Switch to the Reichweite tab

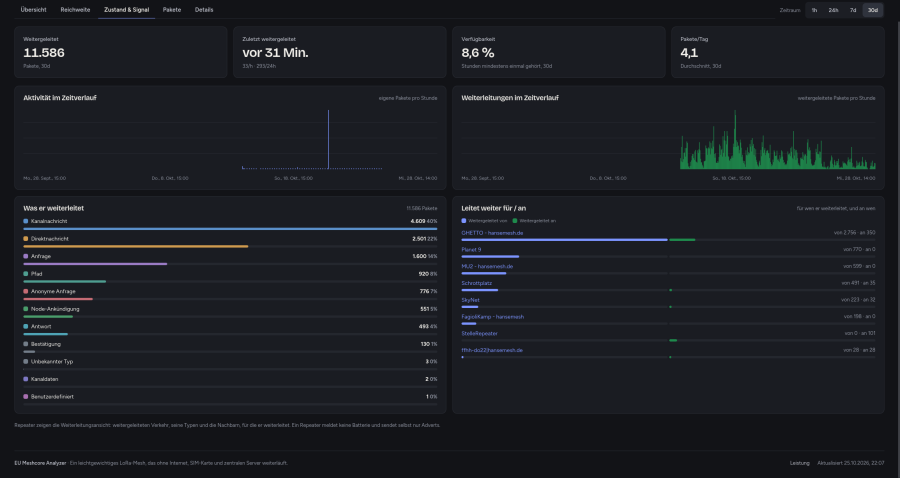click(75, 10)
